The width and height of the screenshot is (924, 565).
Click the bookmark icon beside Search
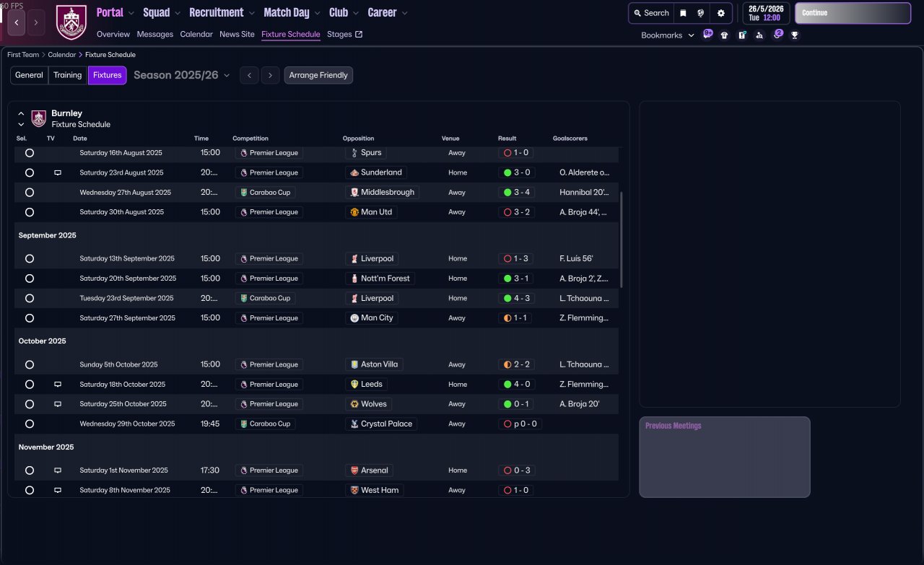click(683, 13)
